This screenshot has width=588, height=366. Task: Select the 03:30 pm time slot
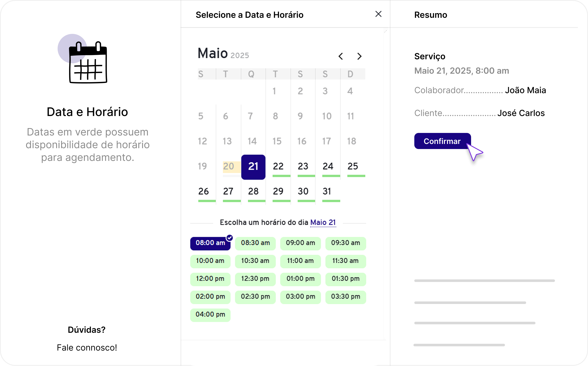345,297
